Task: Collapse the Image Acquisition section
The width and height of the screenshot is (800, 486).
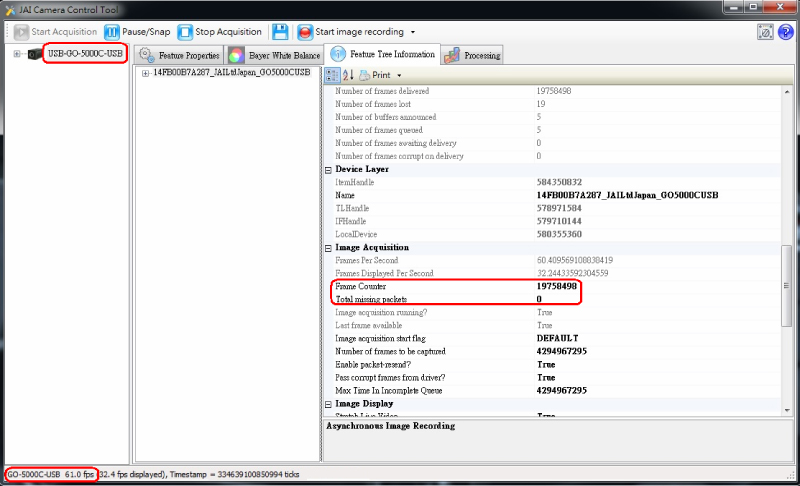Action: tap(328, 247)
